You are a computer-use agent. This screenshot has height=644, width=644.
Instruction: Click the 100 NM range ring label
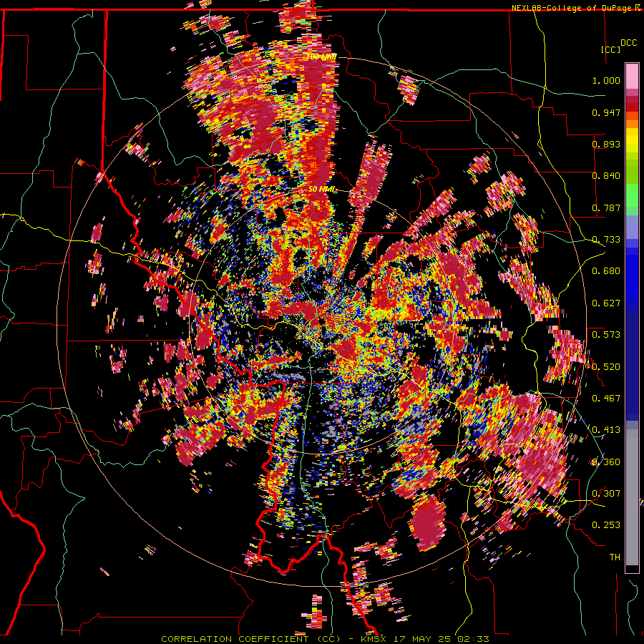[321, 57]
